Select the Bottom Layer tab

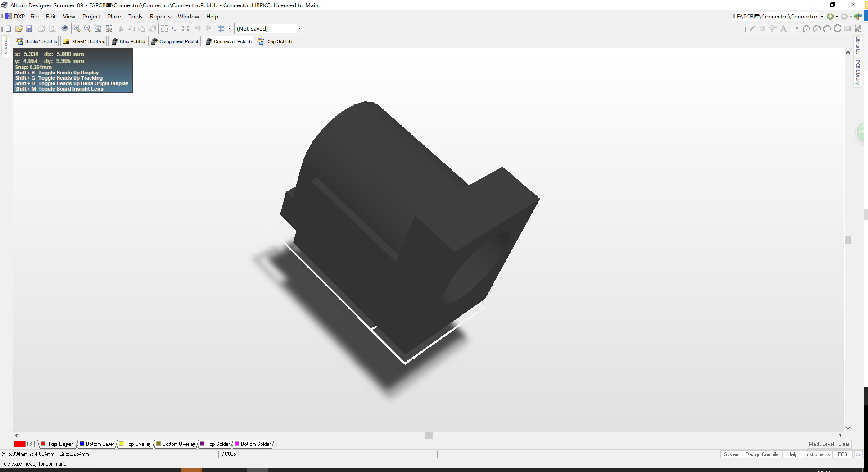coord(97,444)
